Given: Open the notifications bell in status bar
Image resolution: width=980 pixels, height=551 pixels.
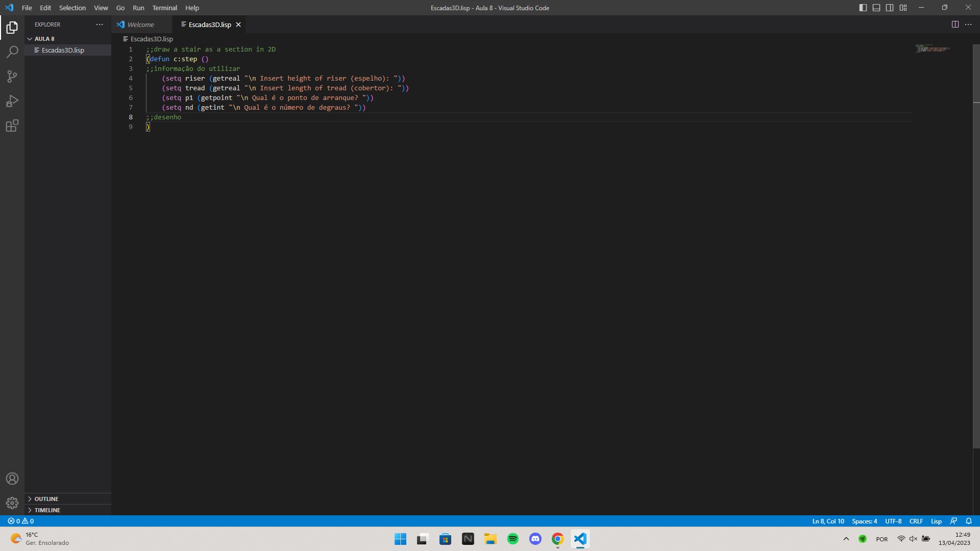Looking at the screenshot, I should pyautogui.click(x=969, y=521).
